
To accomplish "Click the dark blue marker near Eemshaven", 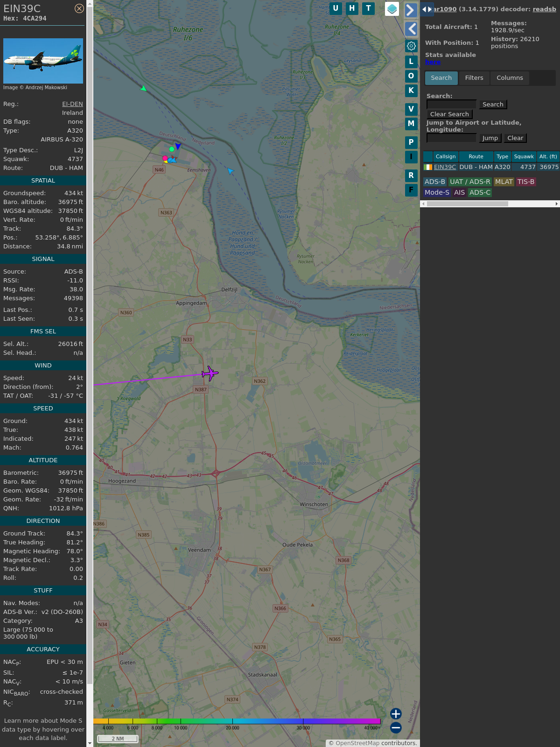I will click(178, 147).
